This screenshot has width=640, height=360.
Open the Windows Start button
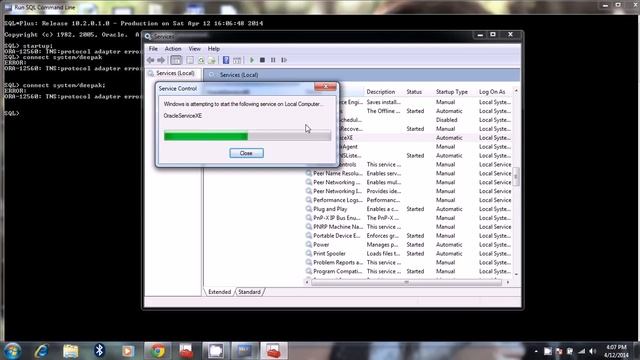(x=12, y=351)
